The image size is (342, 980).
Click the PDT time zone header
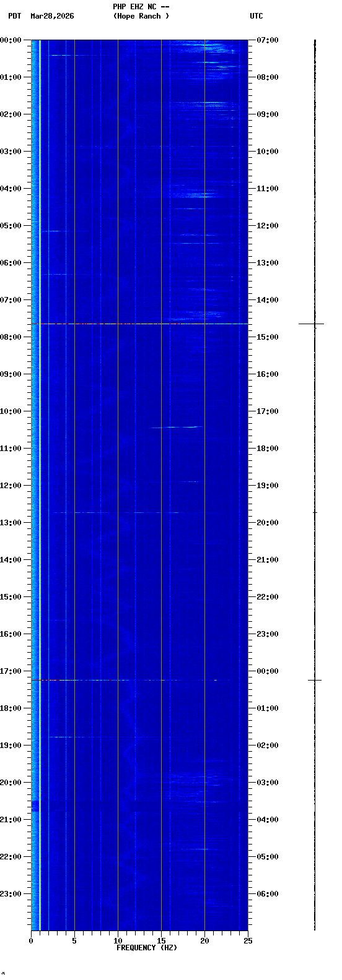[14, 16]
